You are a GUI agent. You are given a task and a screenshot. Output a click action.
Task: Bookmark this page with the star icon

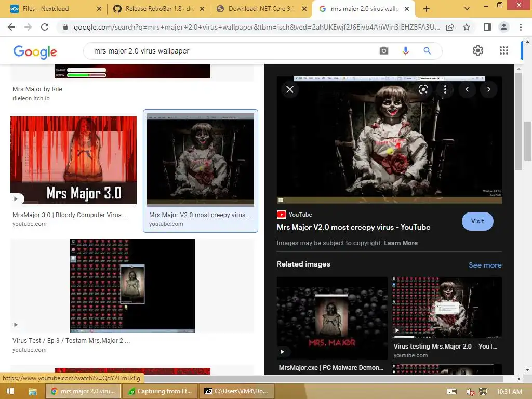click(467, 27)
